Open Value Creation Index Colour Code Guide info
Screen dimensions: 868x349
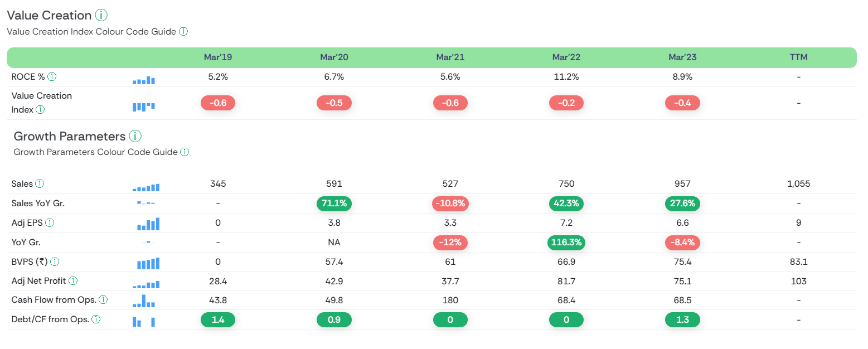tap(183, 32)
